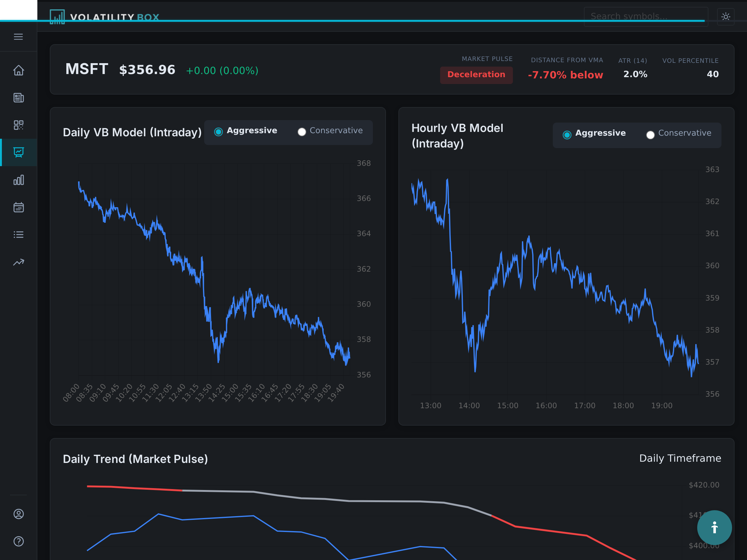The width and height of the screenshot is (747, 560).
Task: Open the accessibility floating button
Action: pos(714,527)
